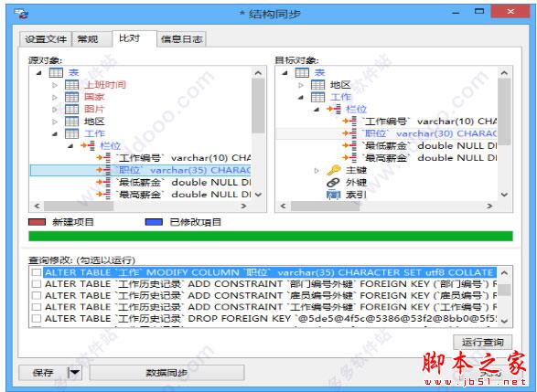Open the 信息日志 tab
This screenshot has width=537, height=392.
[181, 39]
